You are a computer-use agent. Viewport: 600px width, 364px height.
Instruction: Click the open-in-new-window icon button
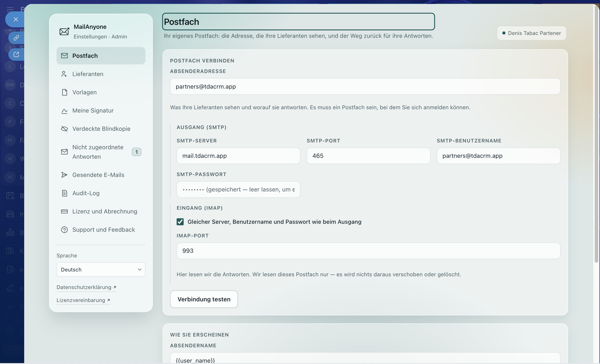click(x=16, y=55)
